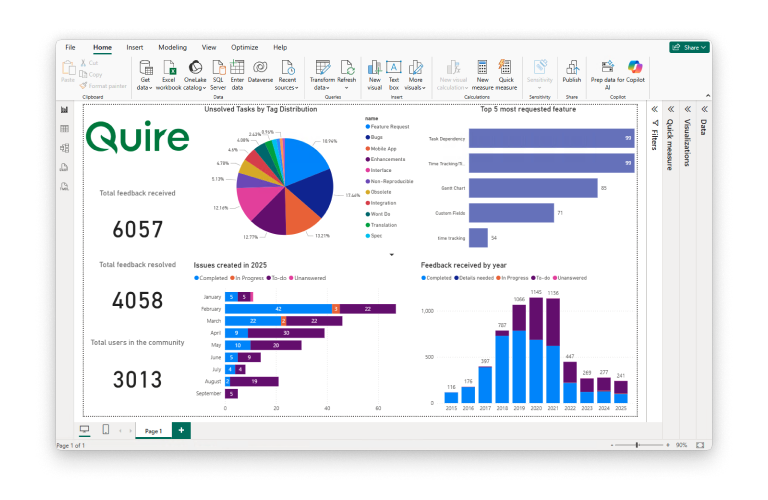Switch to desktop layout view

pos(84,429)
